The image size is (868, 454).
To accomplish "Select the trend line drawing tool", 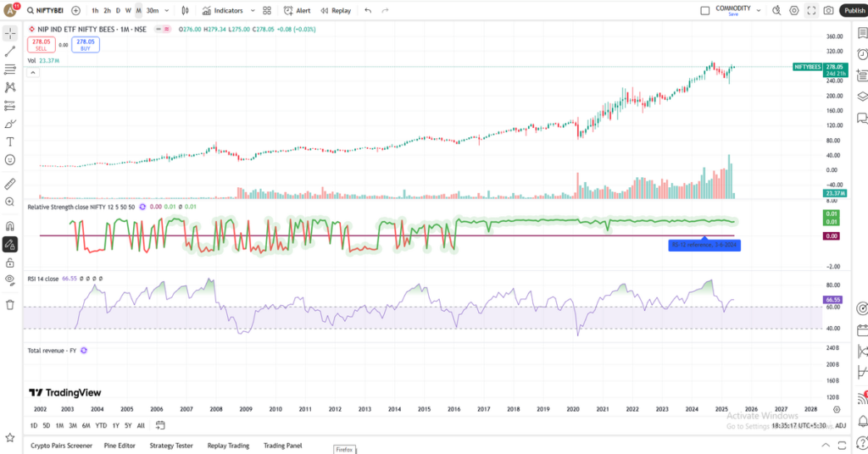I will [10, 52].
